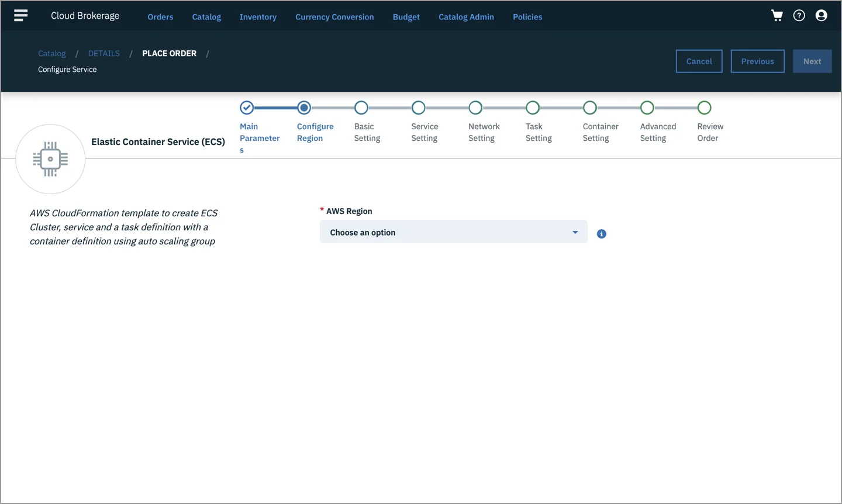The width and height of the screenshot is (842, 504).
Task: Click the Next button
Action: click(x=812, y=61)
